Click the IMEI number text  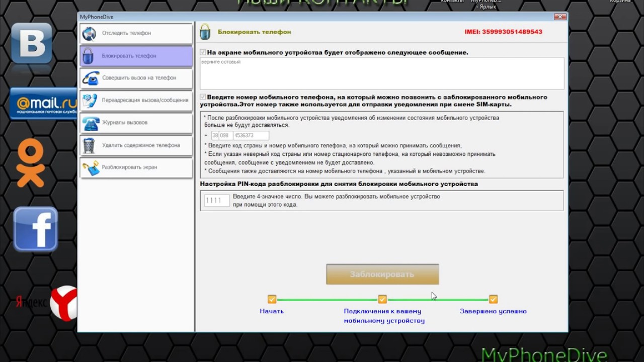pyautogui.click(x=503, y=32)
